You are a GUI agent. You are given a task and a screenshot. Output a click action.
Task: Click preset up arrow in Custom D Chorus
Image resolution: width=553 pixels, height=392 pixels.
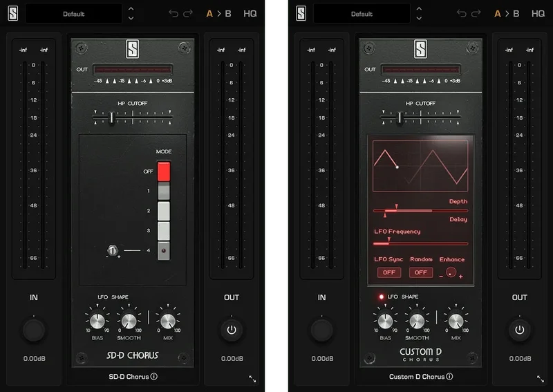[419, 9]
